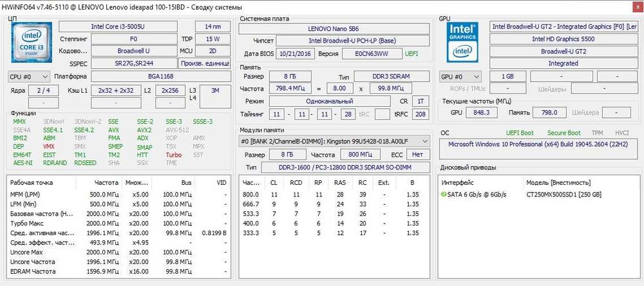644x286 pixels.
Task: Click the Intel Core i3-5005U name field
Action: pyautogui.click(x=118, y=26)
